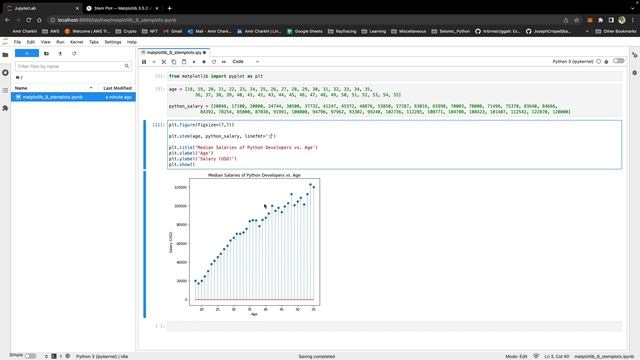Image resolution: width=640 pixels, height=360 pixels.
Task: Open the Help menu
Action: [131, 42]
